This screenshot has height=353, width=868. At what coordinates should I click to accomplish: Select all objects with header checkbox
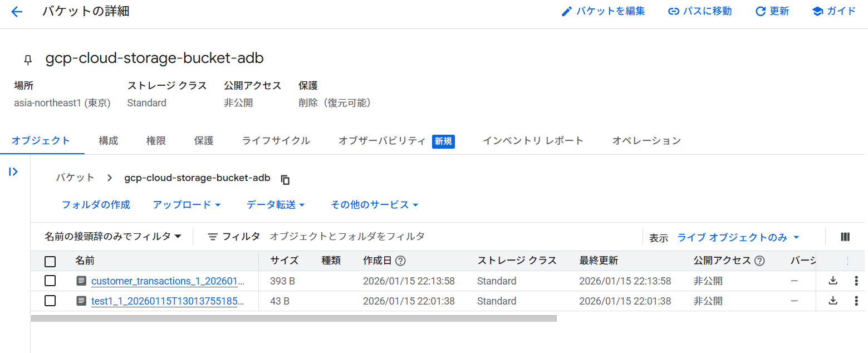tap(50, 261)
